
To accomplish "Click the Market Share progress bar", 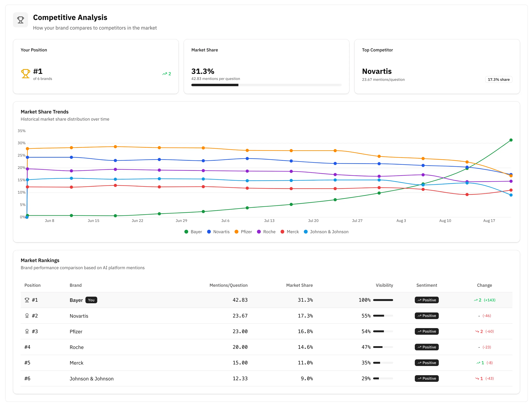I will (x=266, y=85).
